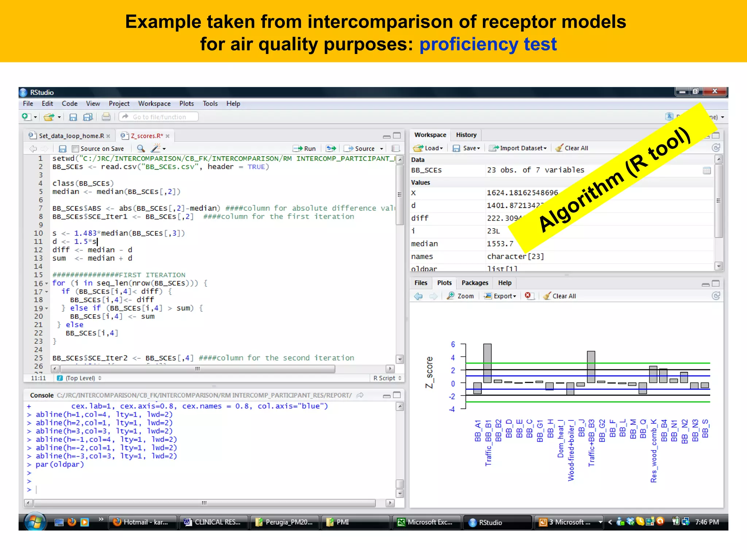Collapse code fold arrow at line 19

point(47,308)
